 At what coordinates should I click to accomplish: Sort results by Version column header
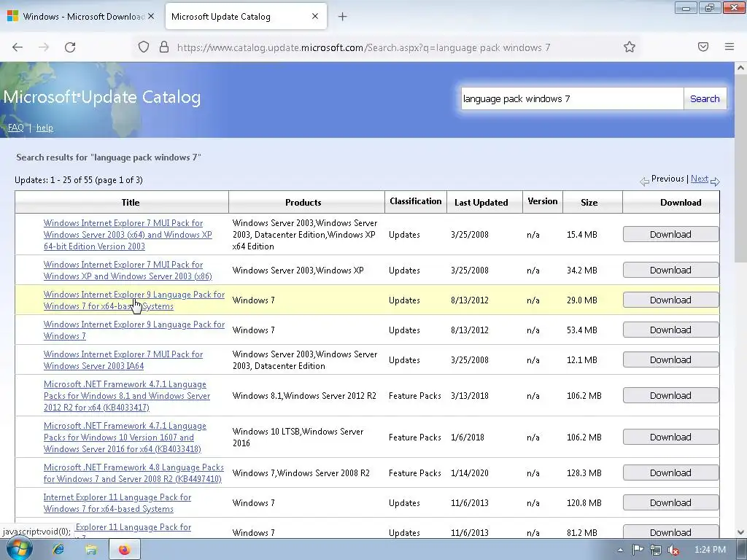click(x=543, y=201)
